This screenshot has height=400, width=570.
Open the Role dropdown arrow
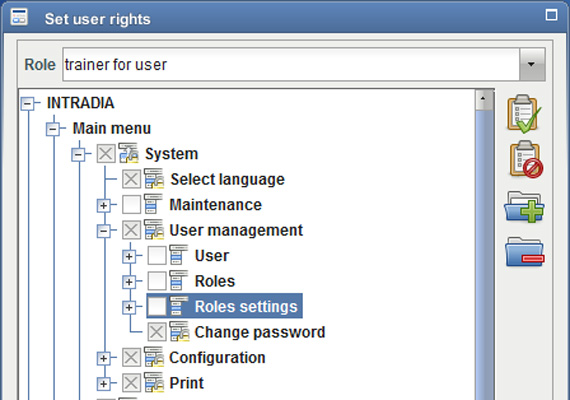[532, 64]
